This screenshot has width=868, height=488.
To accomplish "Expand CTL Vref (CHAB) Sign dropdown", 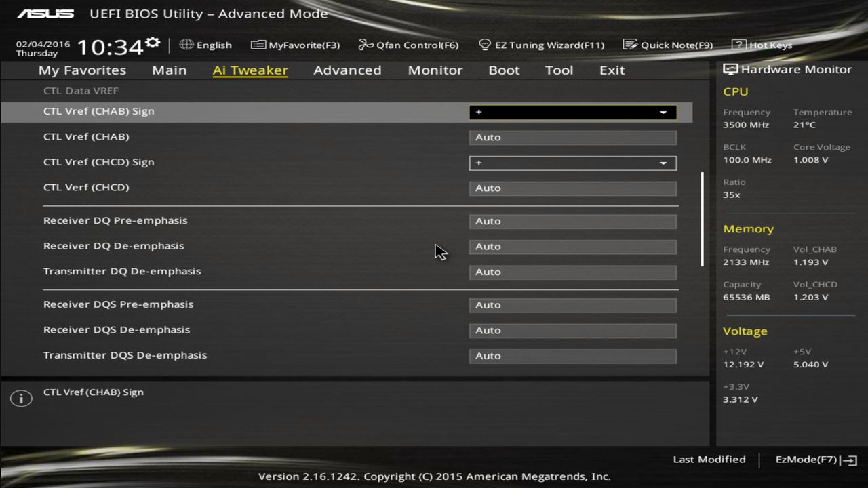I will tap(572, 112).
